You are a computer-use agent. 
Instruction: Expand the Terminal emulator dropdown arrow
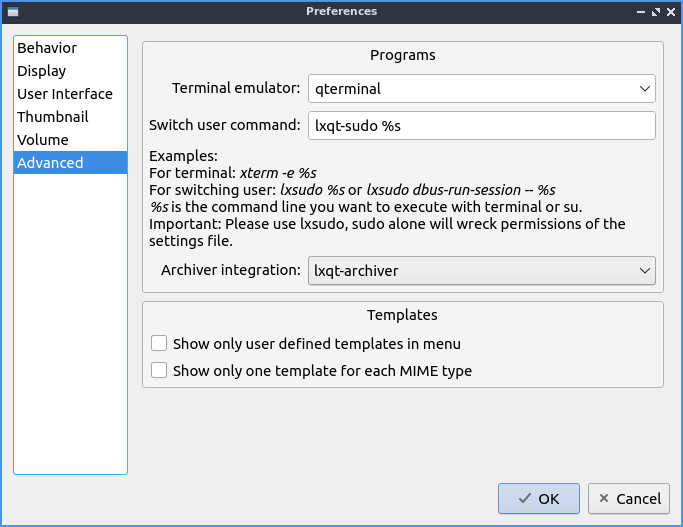644,89
